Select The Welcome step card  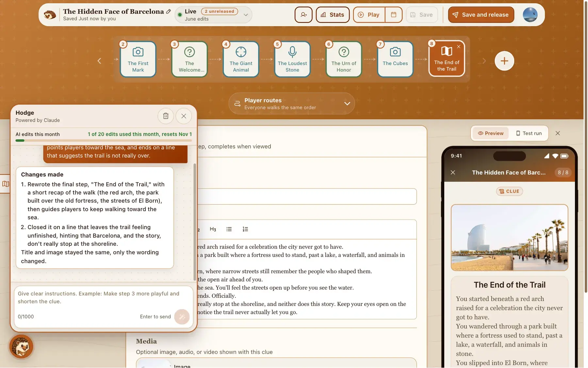point(189,59)
